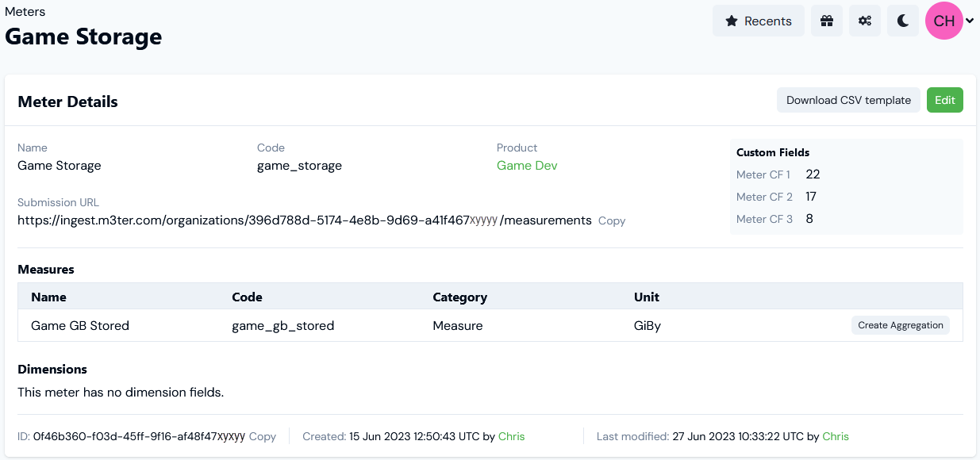Click the pink CH avatar

(x=943, y=21)
